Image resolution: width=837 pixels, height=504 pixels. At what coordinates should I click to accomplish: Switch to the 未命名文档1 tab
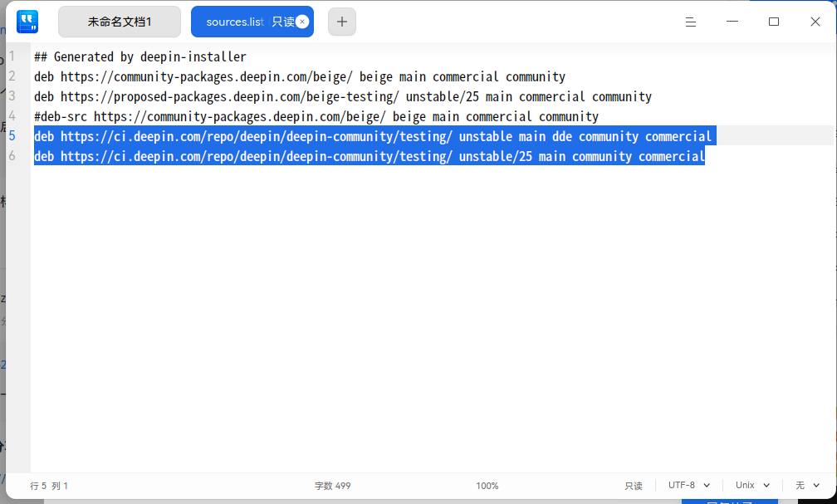120,22
